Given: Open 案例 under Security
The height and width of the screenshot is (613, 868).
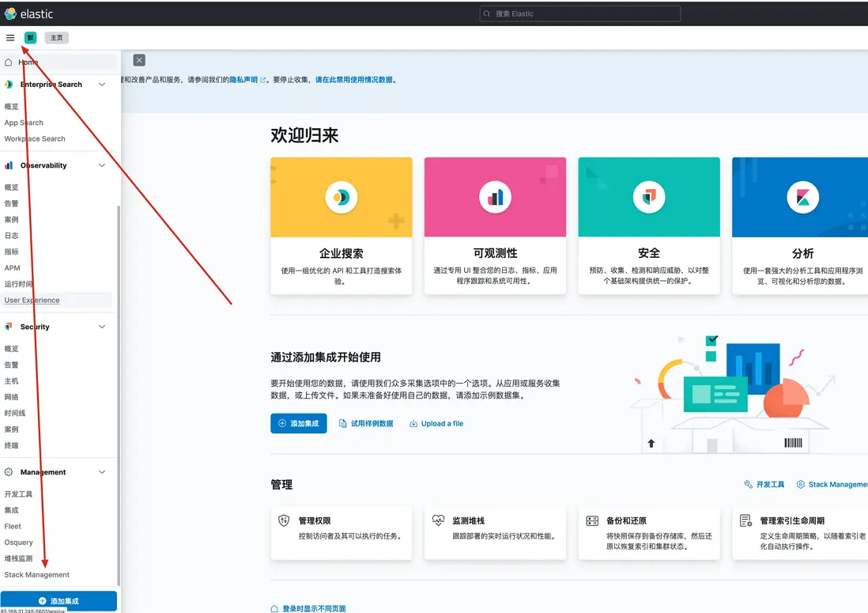Looking at the screenshot, I should [x=12, y=429].
